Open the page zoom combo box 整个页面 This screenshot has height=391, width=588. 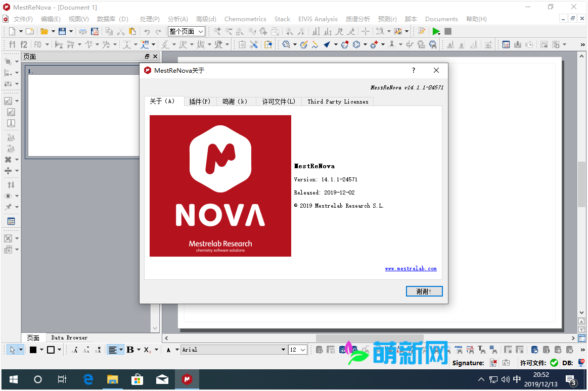point(187,31)
